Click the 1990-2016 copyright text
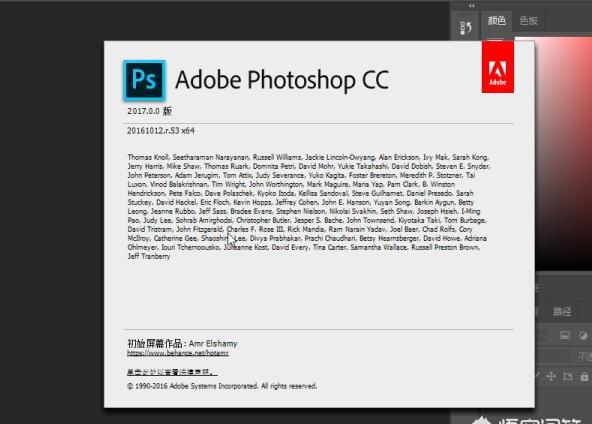 coord(222,386)
